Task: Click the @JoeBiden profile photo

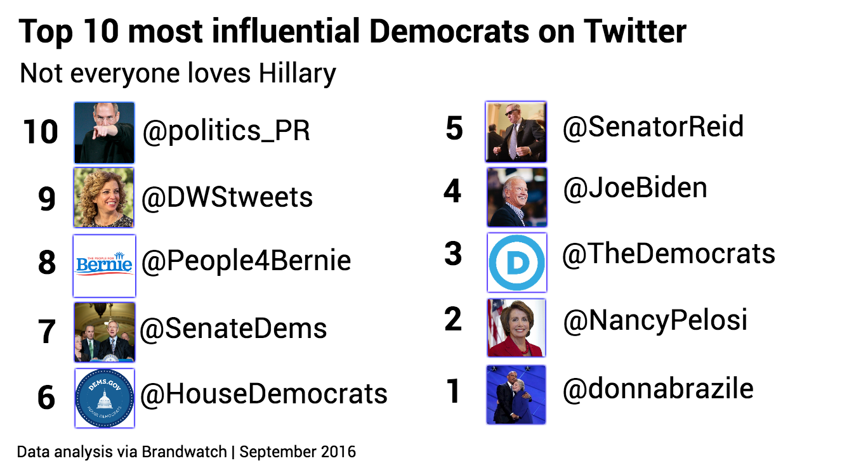Action: pyautogui.click(x=516, y=197)
